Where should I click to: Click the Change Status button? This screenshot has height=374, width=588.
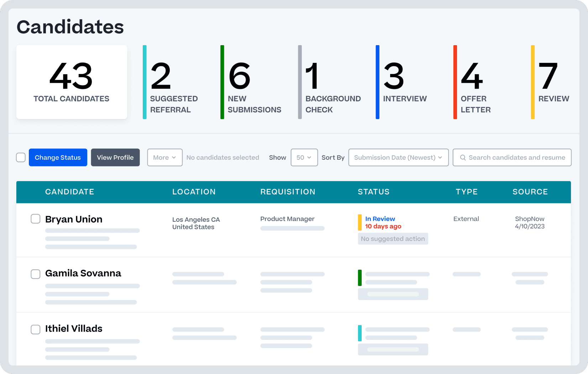pos(58,157)
